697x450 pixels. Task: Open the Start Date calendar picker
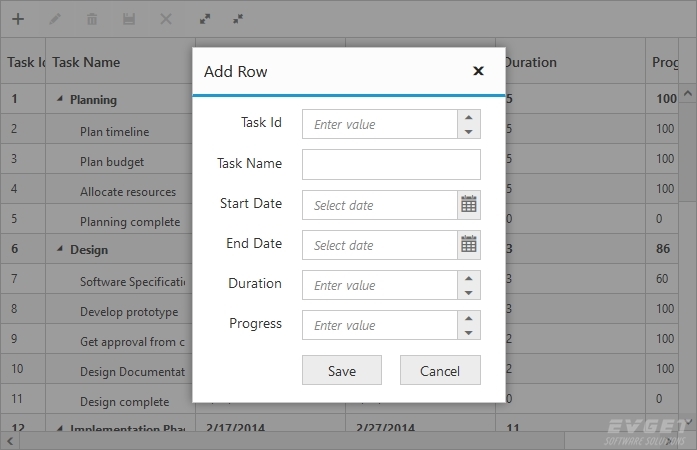pos(468,204)
